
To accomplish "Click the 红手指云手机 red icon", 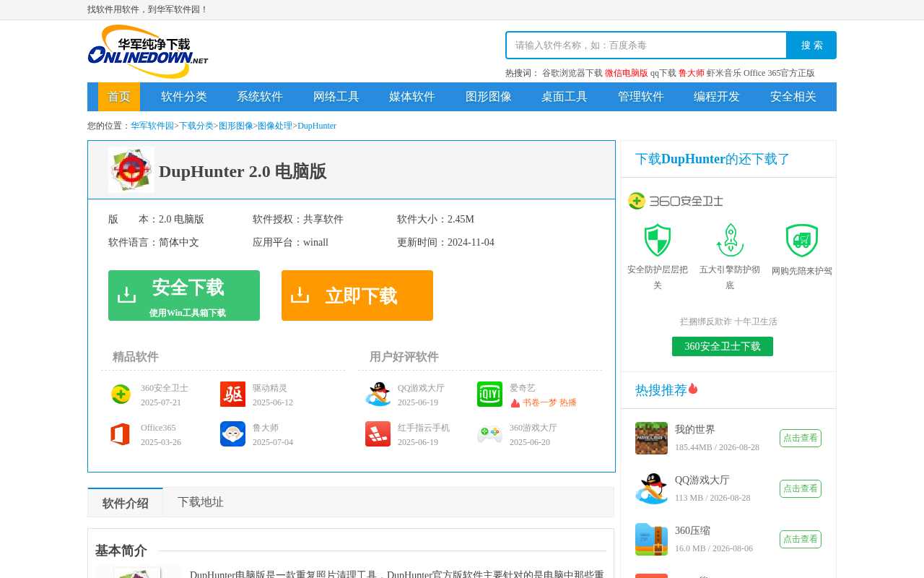I will pos(378,434).
